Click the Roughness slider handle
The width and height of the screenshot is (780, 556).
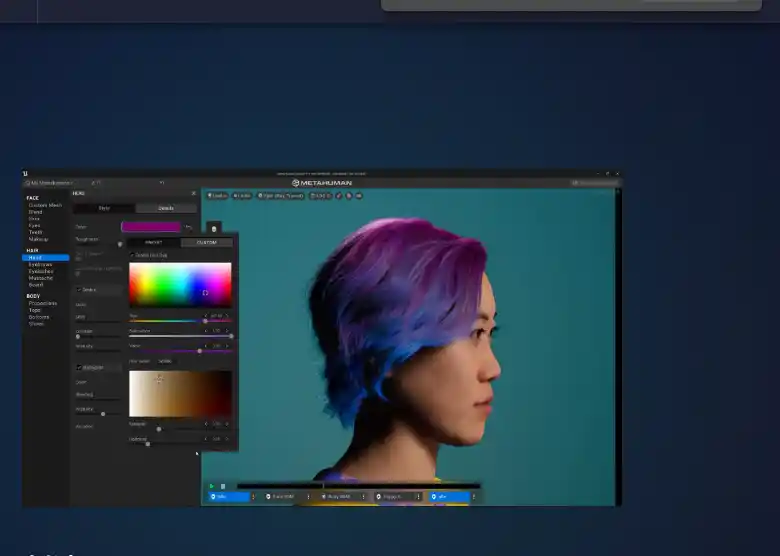coord(120,244)
